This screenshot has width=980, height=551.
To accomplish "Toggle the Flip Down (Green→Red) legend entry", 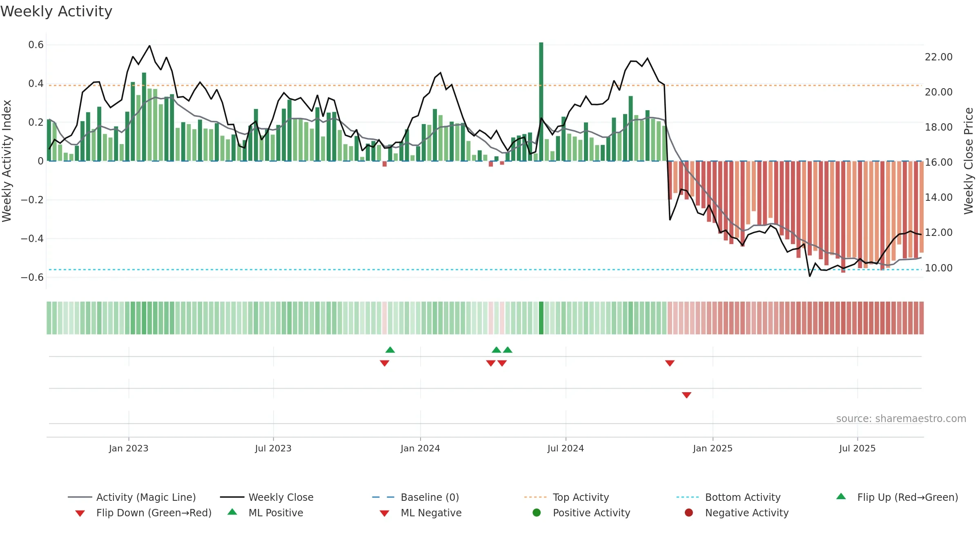I will tap(143, 513).
